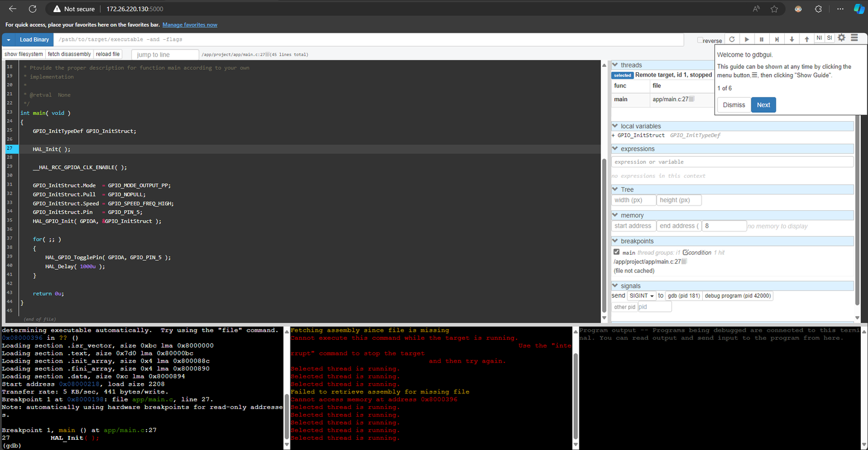Step into function with down arrow icon
This screenshot has height=450, width=868.
coord(792,39)
